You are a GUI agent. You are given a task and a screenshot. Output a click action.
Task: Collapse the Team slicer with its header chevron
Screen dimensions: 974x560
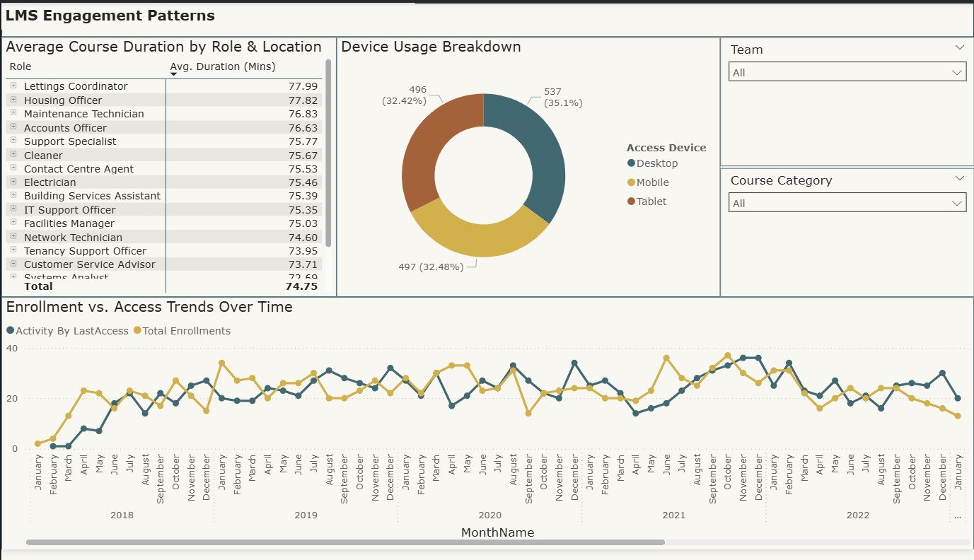point(961,47)
